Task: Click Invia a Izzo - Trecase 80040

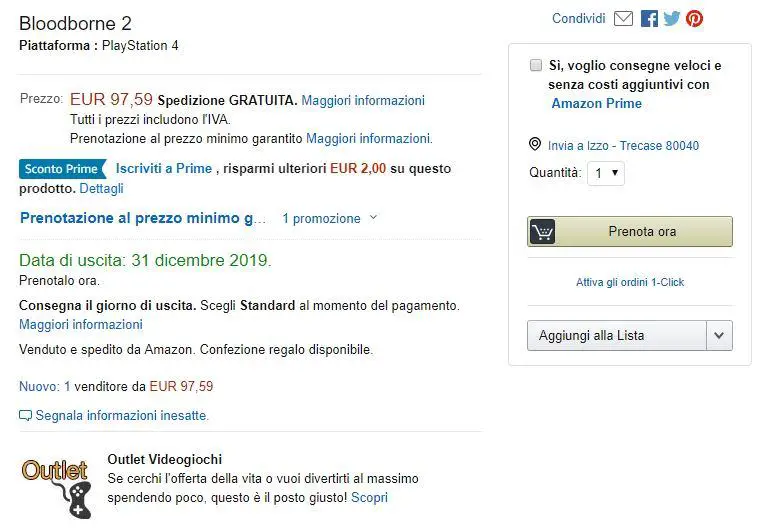Action: 623,146
